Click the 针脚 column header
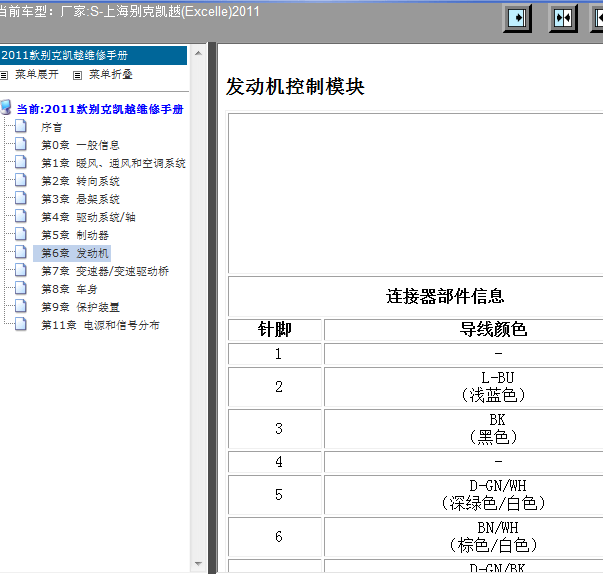Image resolution: width=603 pixels, height=574 pixels. click(x=275, y=329)
